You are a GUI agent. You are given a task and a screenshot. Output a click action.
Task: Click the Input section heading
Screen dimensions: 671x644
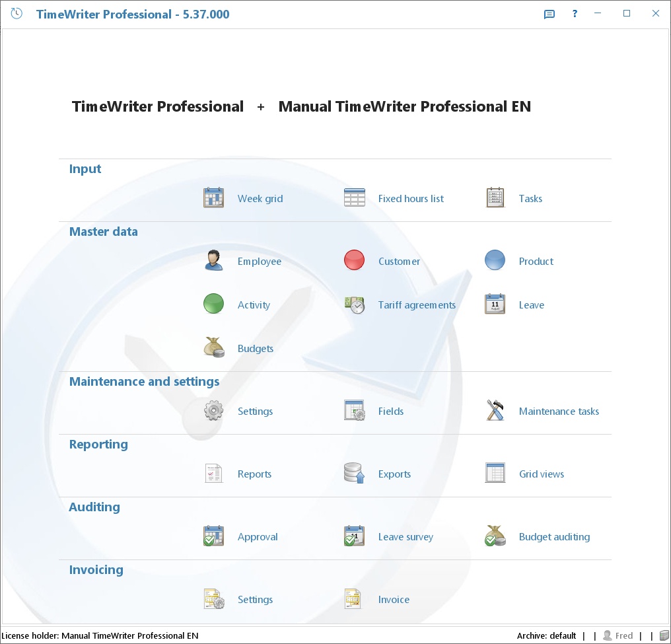tap(85, 169)
